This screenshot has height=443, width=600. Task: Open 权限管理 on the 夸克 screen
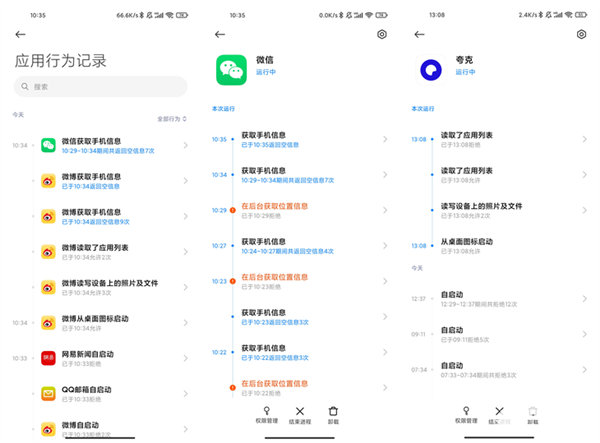(465, 416)
